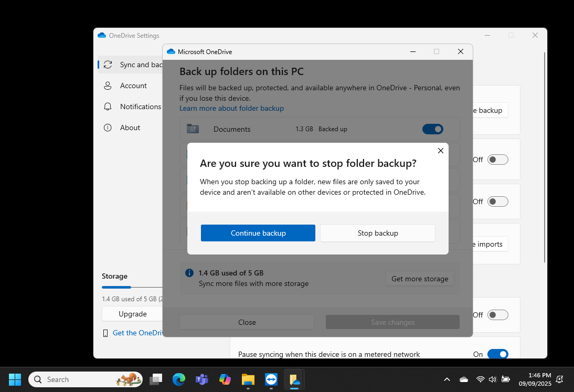Click the Documents folder icon
The width and height of the screenshot is (574, 392).
193,129
